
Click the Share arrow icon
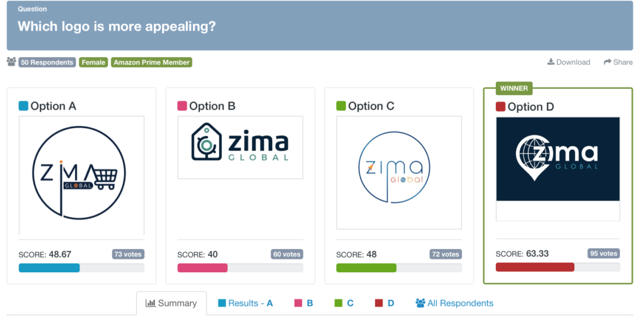(607, 62)
